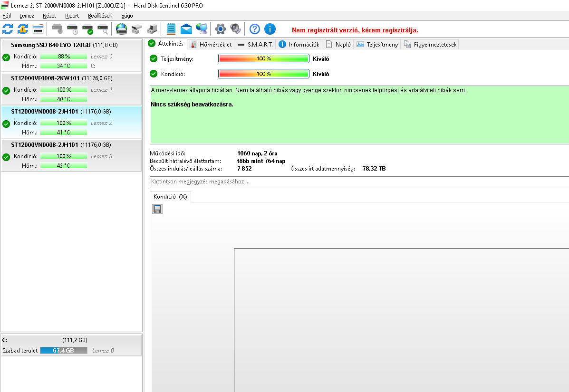Click the grayed-out disk icon in toolbar
The image size is (569, 392).
(x=57, y=29)
